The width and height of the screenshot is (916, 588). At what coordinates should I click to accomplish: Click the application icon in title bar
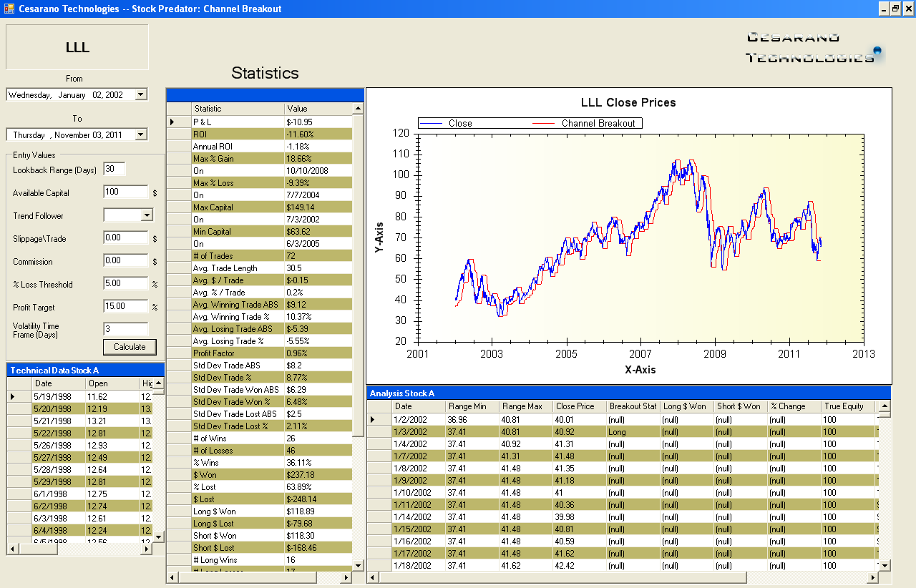(9, 9)
